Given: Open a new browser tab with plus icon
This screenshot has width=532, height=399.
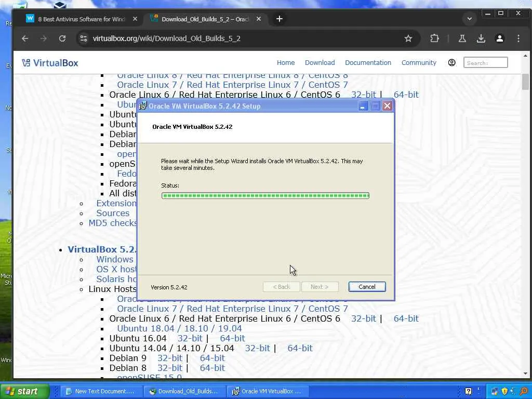Looking at the screenshot, I should (x=279, y=19).
